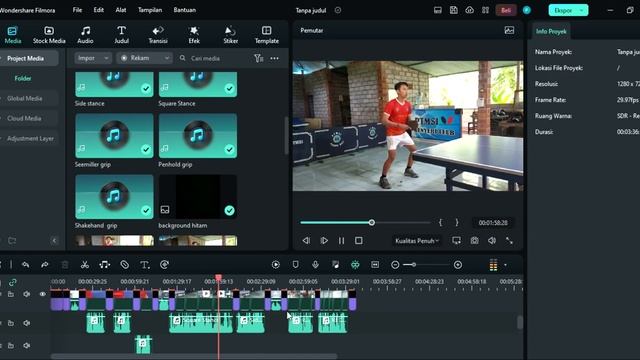Toggle the track link icon
Screen dimensions: 640x360
(x=13, y=282)
